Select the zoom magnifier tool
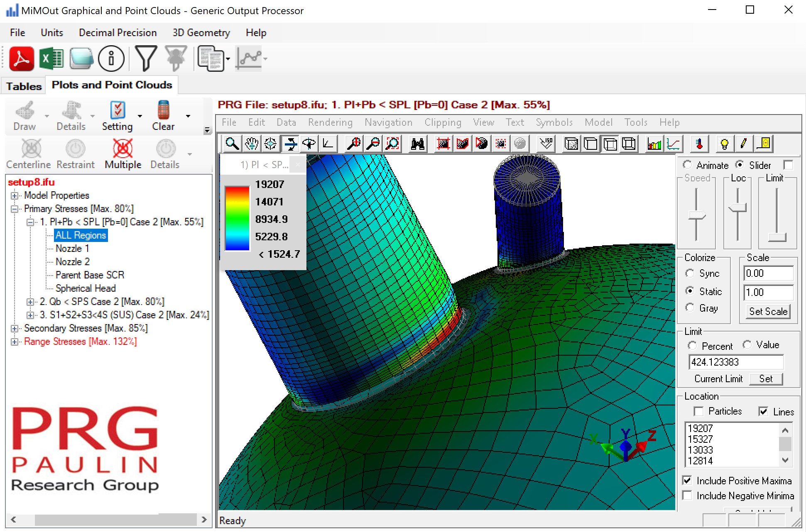The height and width of the screenshot is (532, 806). click(232, 144)
